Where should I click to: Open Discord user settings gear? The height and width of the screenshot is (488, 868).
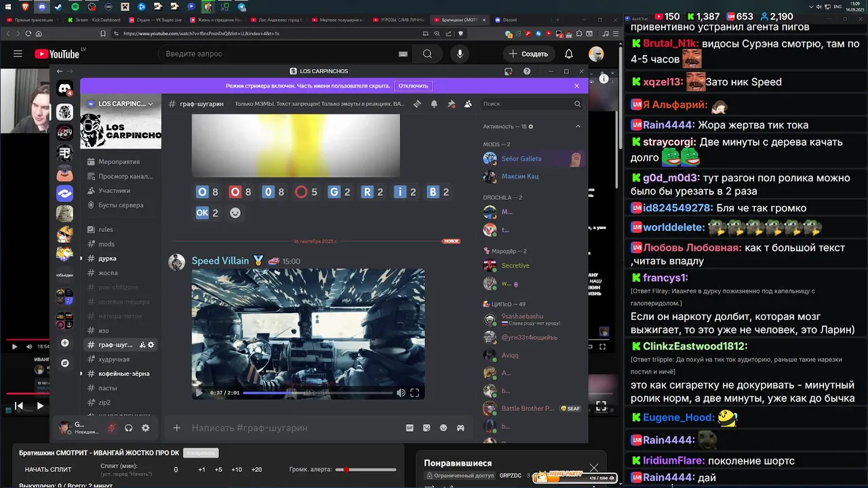145,428
